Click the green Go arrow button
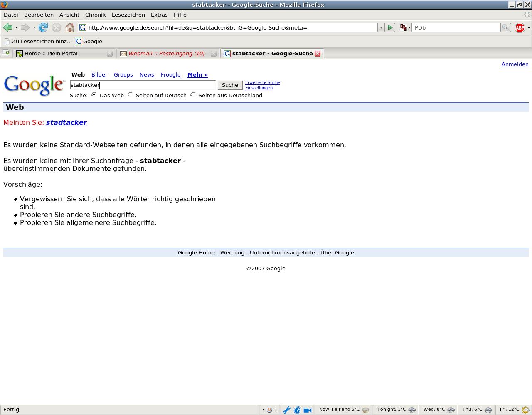The image size is (532, 415). (390, 28)
